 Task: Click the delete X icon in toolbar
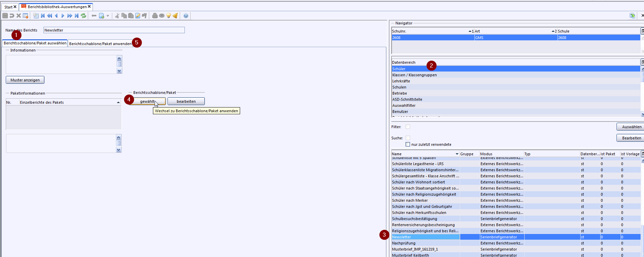[19, 16]
